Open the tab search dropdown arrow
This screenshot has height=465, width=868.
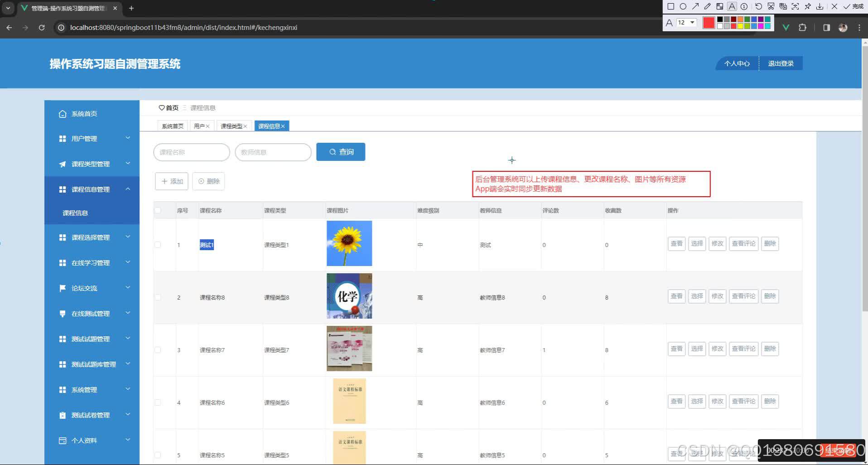[x=8, y=8]
